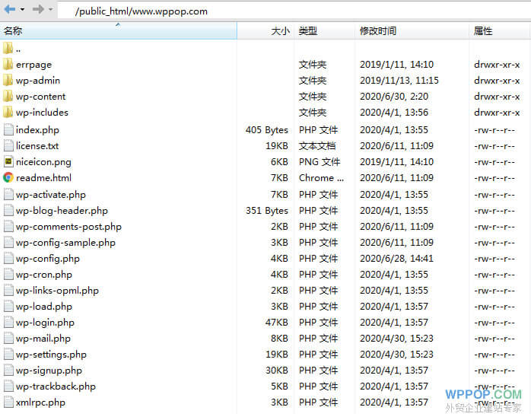Select the wp-admin folder icon
Image resolution: width=531 pixels, height=420 pixels.
click(x=8, y=81)
